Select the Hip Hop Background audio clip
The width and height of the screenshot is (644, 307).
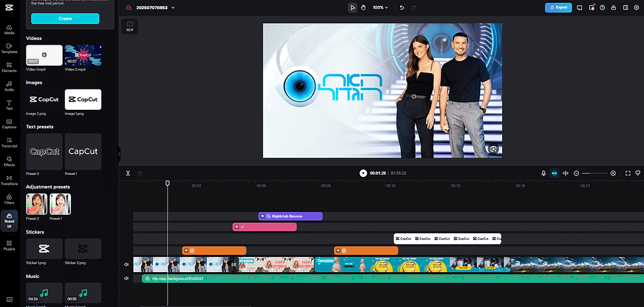point(393,279)
